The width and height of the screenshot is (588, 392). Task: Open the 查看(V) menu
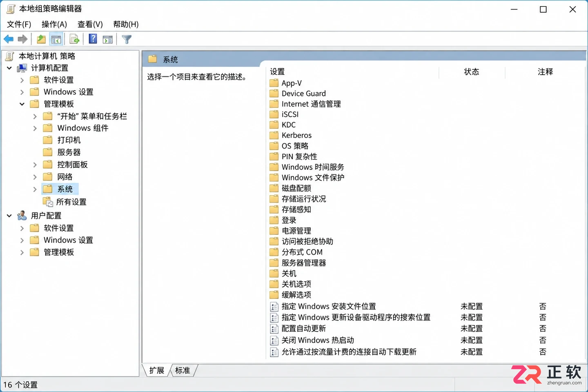pyautogui.click(x=90, y=24)
